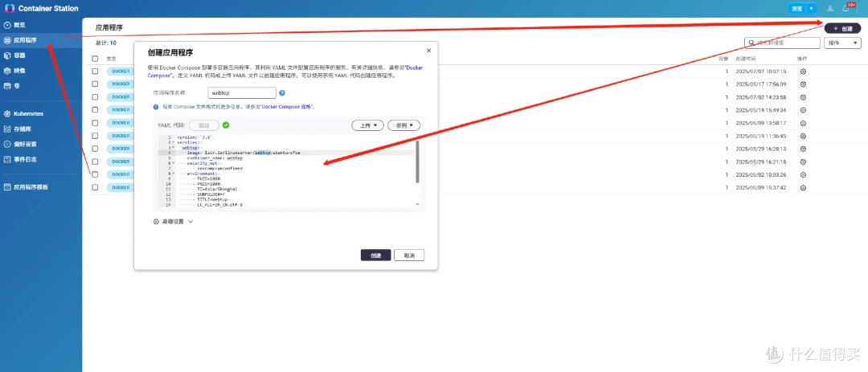Click the magnifier icon in search box
868x372 pixels.
[751, 43]
